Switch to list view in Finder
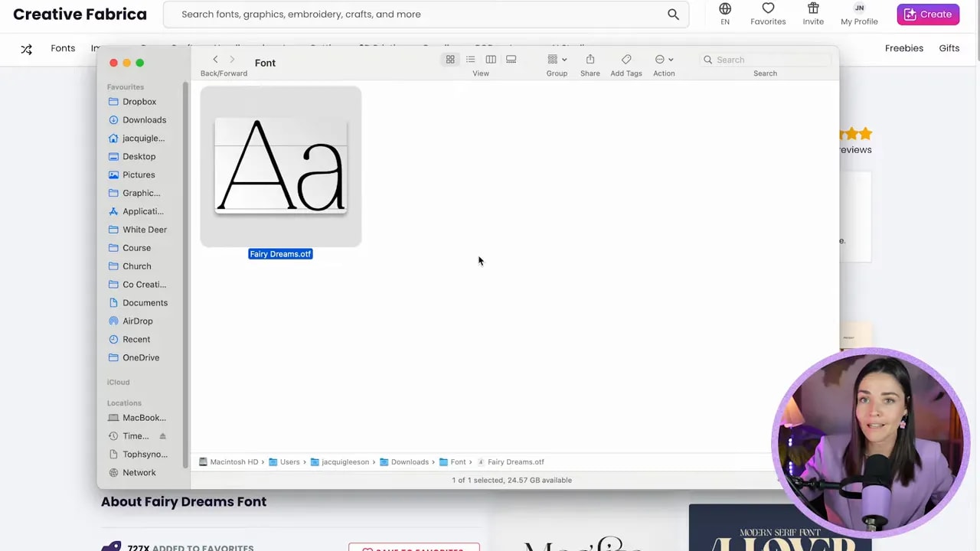Screen dimensions: 980x551 [x=470, y=59]
